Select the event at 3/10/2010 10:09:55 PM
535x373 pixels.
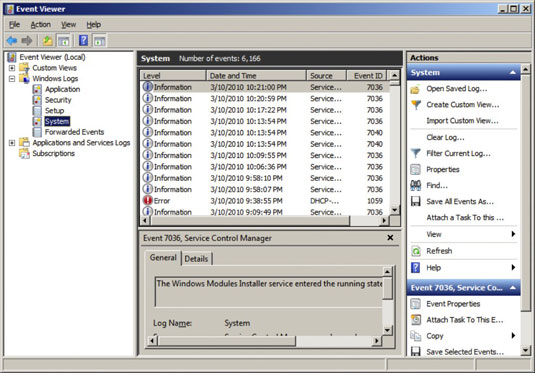coord(265,155)
